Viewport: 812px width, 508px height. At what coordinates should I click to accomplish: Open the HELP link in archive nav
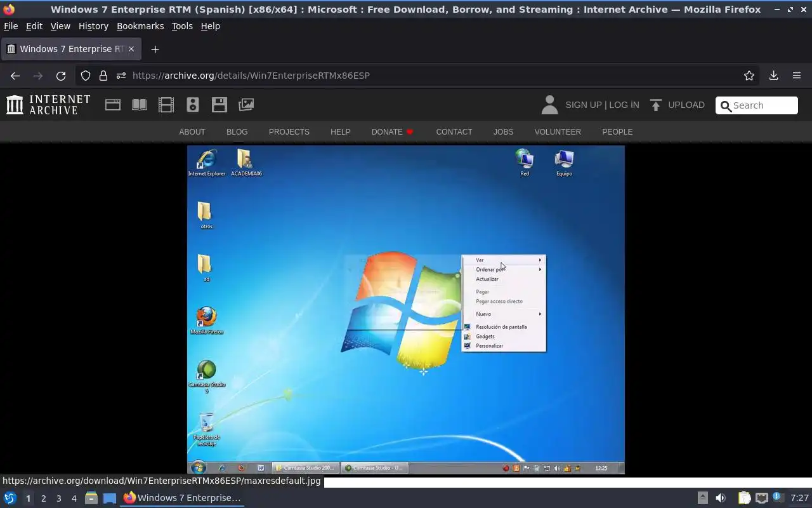coord(341,132)
